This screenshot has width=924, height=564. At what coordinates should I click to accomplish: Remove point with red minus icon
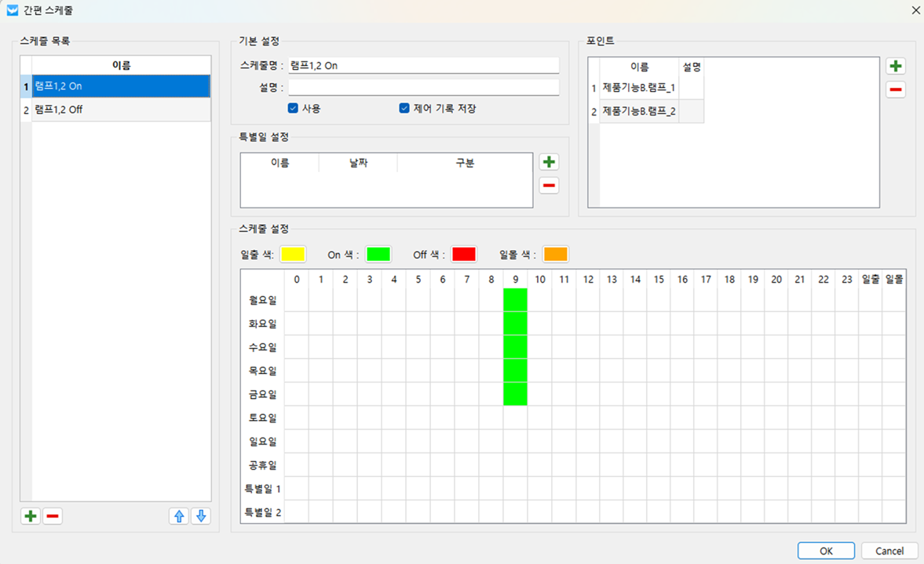[896, 90]
